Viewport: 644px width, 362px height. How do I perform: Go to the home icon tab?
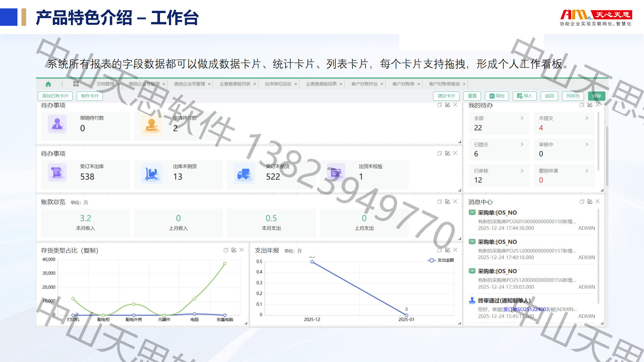[48, 84]
